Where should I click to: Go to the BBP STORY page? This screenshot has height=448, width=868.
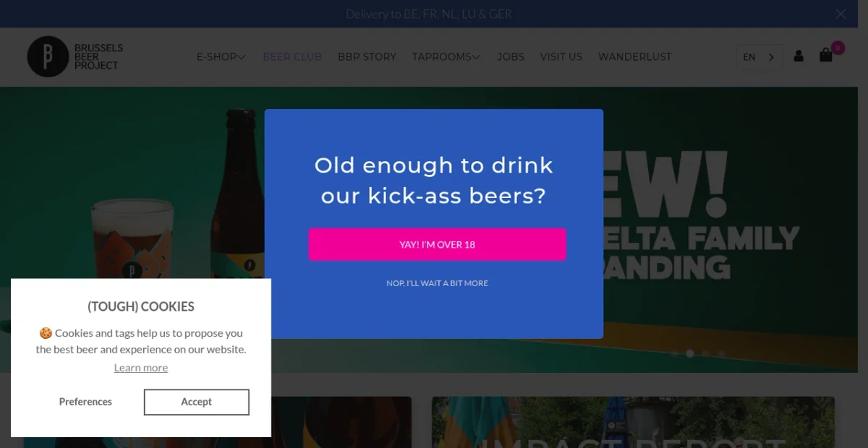coord(367,56)
